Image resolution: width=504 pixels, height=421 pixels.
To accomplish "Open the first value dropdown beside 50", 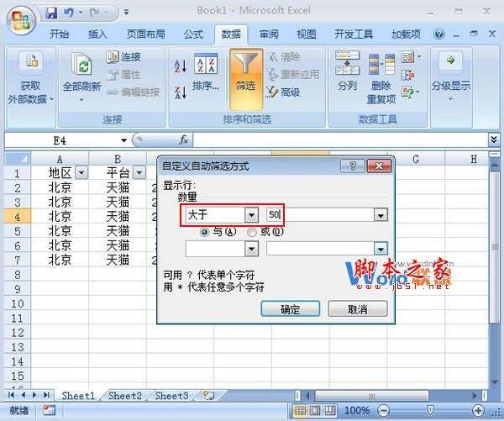I will [x=381, y=215].
